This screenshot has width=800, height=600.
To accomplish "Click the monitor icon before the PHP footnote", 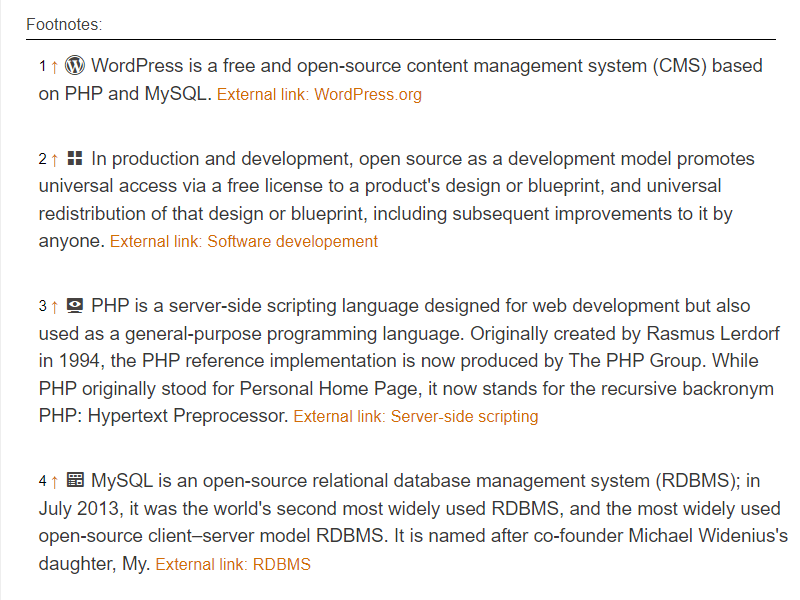I will [x=75, y=306].
